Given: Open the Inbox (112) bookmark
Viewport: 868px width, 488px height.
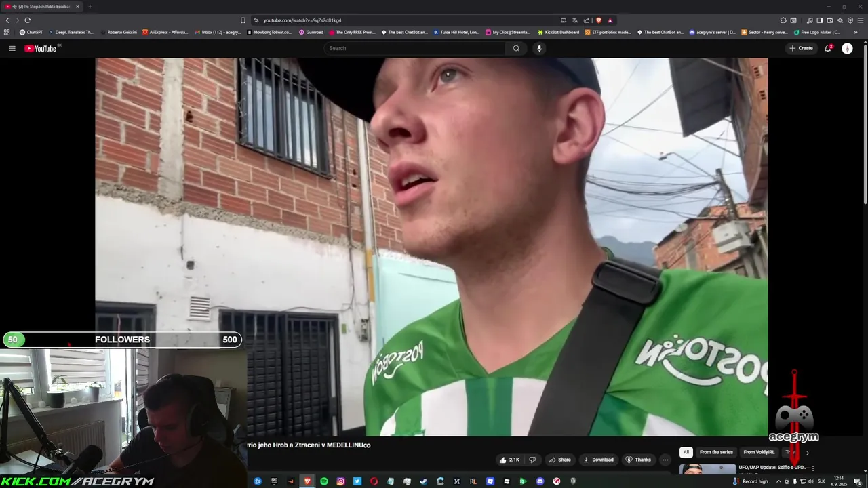Looking at the screenshot, I should (x=218, y=32).
